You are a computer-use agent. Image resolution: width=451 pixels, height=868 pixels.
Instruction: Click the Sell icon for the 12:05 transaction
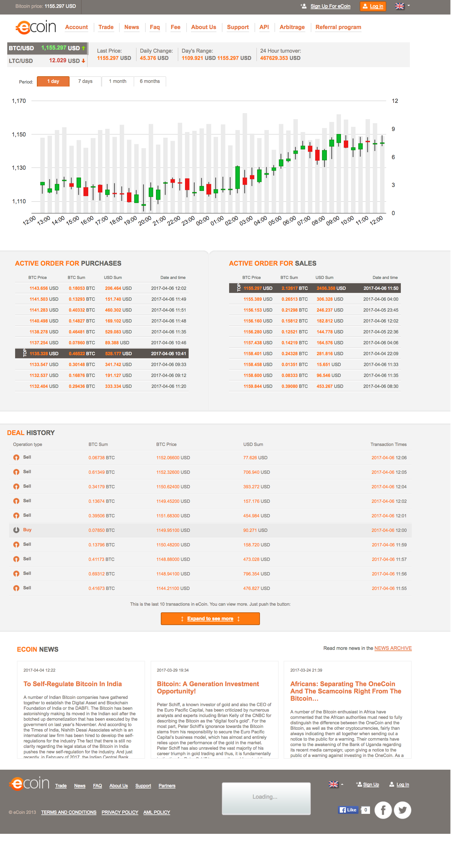point(16,472)
